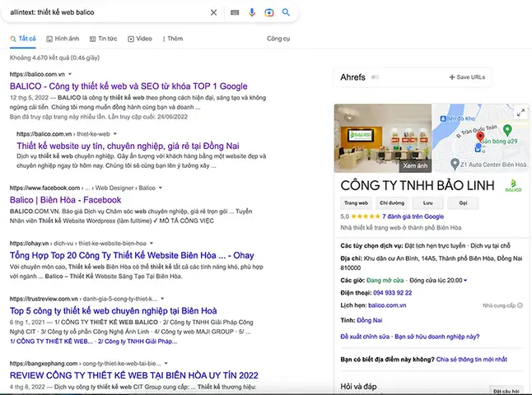Focus the search box with allintext query
The width and height of the screenshot is (532, 395).
(x=109, y=12)
